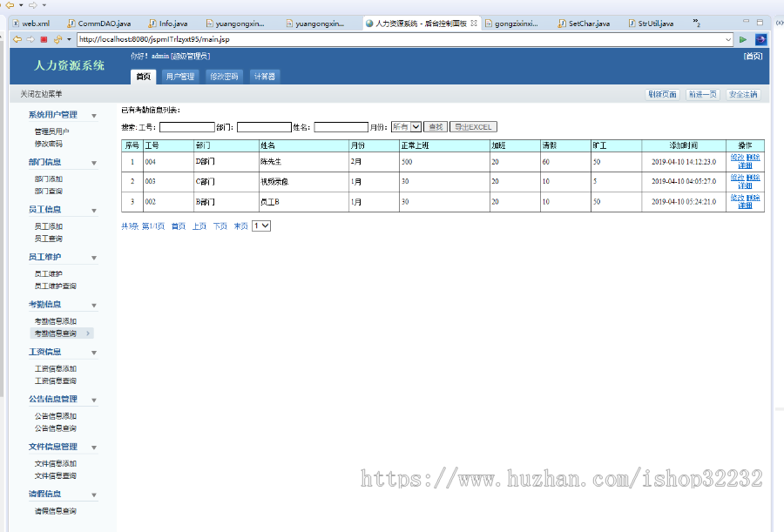
Task: Open 请假信息查询 in the sidebar
Action: [x=56, y=511]
